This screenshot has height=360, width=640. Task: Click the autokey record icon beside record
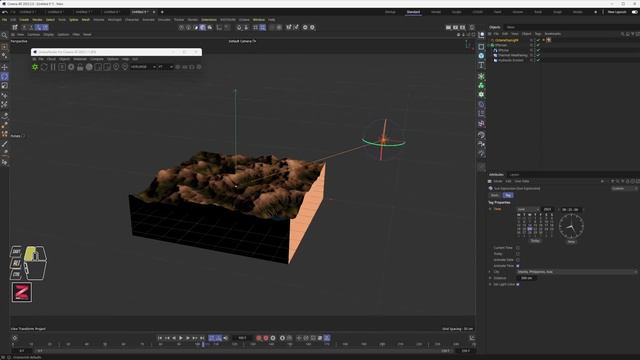coord(266,338)
